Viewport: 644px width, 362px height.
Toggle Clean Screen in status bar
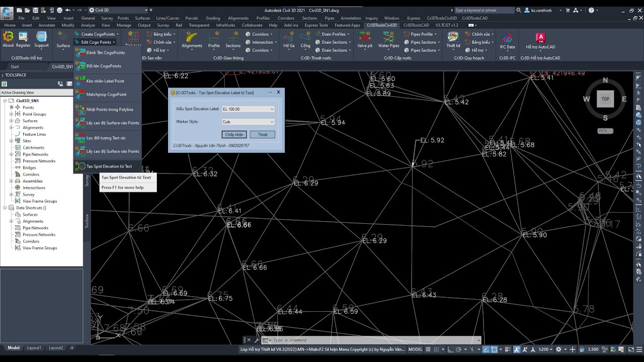click(x=631, y=349)
